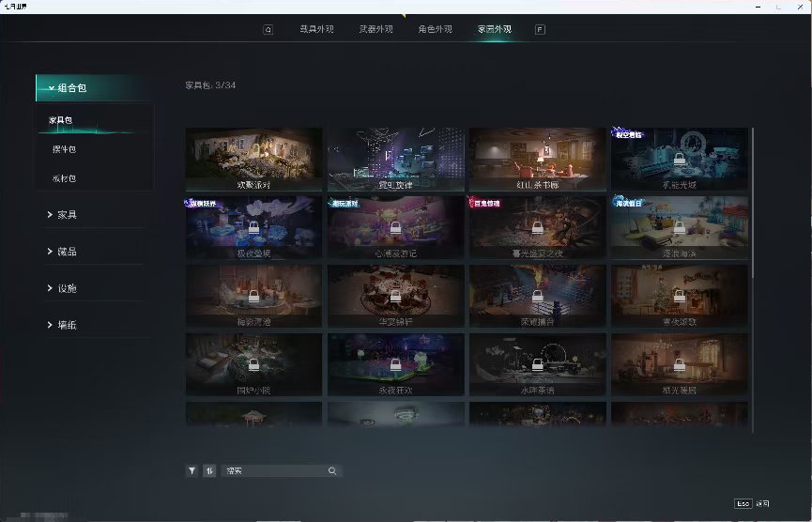Image resolution: width=812 pixels, height=522 pixels.
Task: Select the 摆件包 sub-category
Action: click(64, 149)
